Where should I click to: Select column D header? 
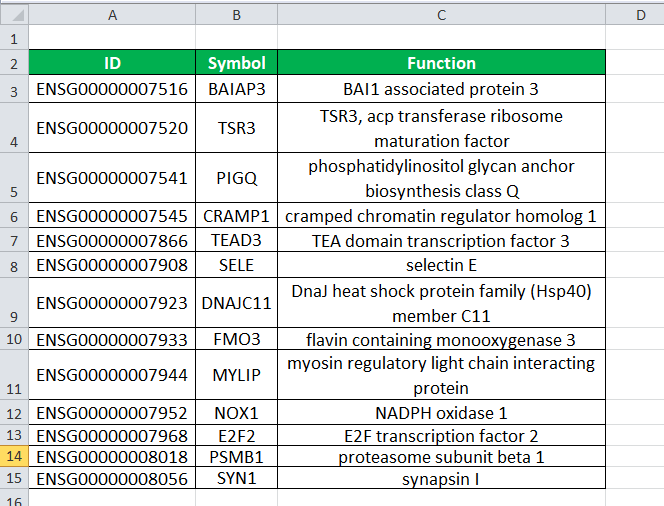639,15
